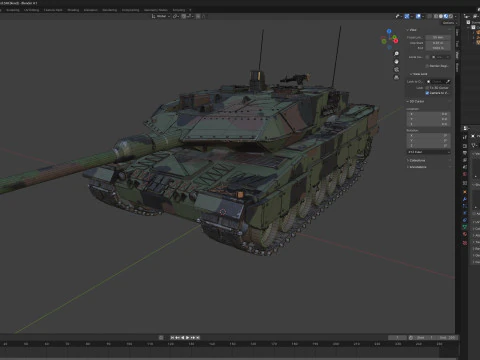This screenshot has width=480, height=360.
Task: Click the Focal Length value field
Action: (438, 37)
